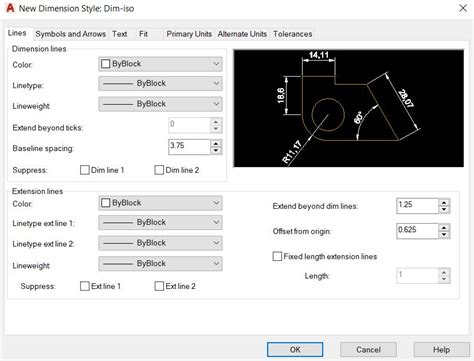Decrease Baseline spacing with the down arrow

coord(216,151)
